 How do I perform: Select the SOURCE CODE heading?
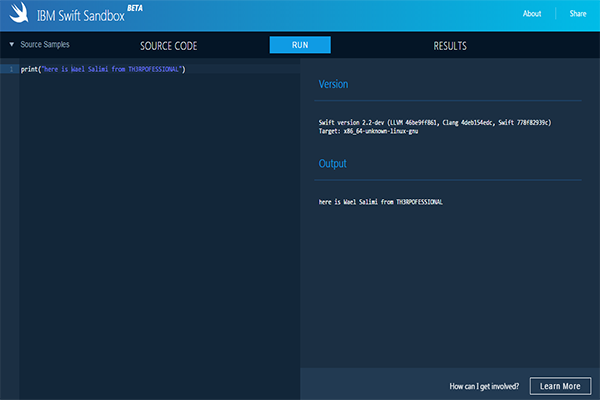click(168, 46)
